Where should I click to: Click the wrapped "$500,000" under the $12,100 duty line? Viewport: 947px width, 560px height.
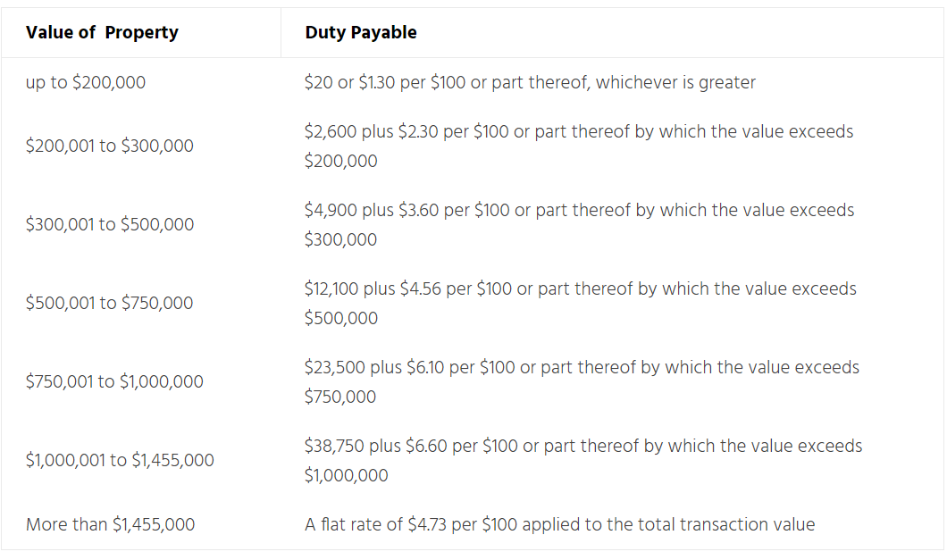(341, 319)
